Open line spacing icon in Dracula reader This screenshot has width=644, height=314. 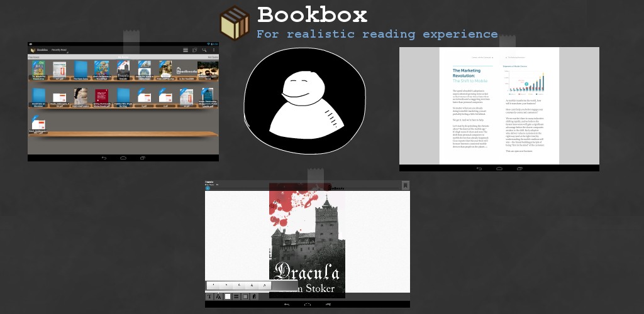[236, 296]
